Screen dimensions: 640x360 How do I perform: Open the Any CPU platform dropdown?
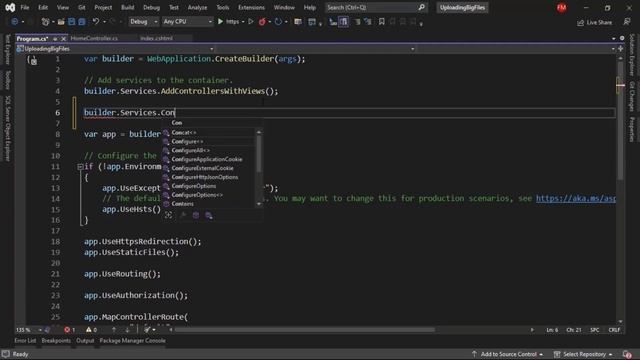pyautogui.click(x=188, y=22)
